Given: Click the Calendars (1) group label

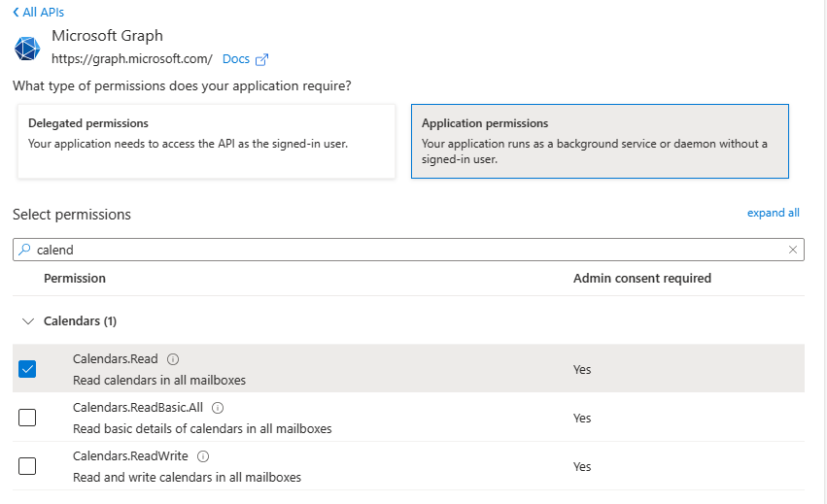Looking at the screenshot, I should coord(80,321).
